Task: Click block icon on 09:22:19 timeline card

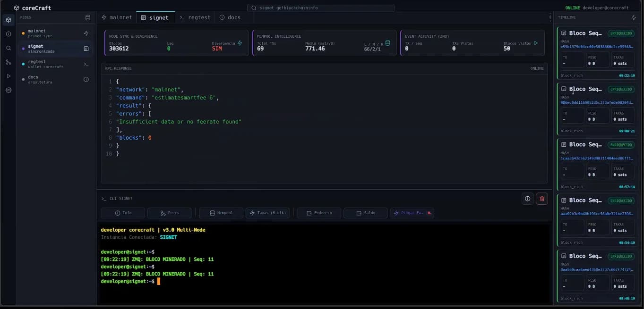Action: (564, 33)
